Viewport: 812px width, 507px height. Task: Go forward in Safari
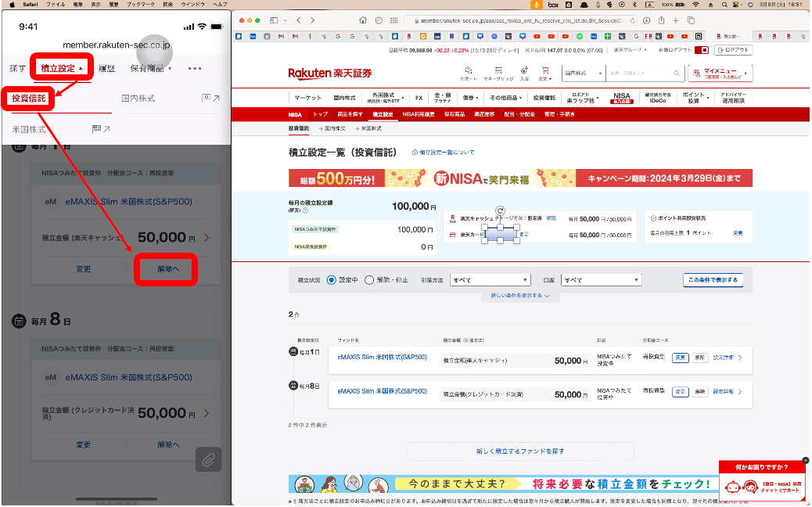tap(312, 20)
